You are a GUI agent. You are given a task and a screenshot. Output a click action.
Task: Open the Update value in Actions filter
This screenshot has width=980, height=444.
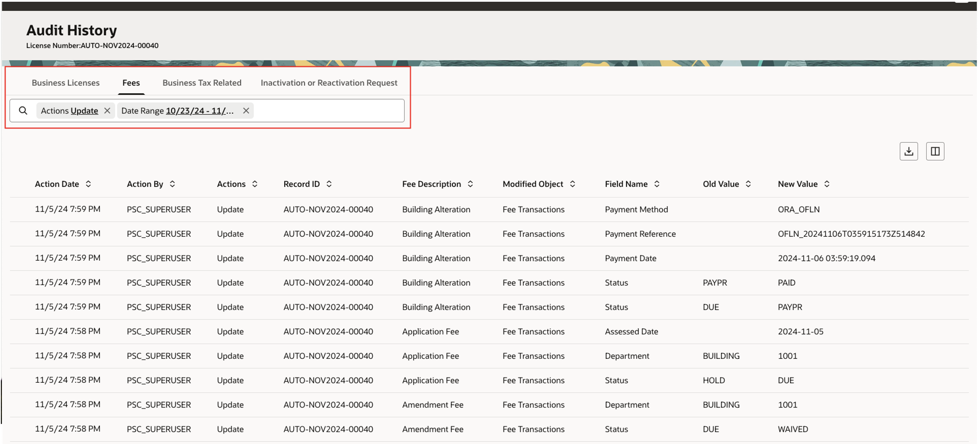click(x=86, y=110)
